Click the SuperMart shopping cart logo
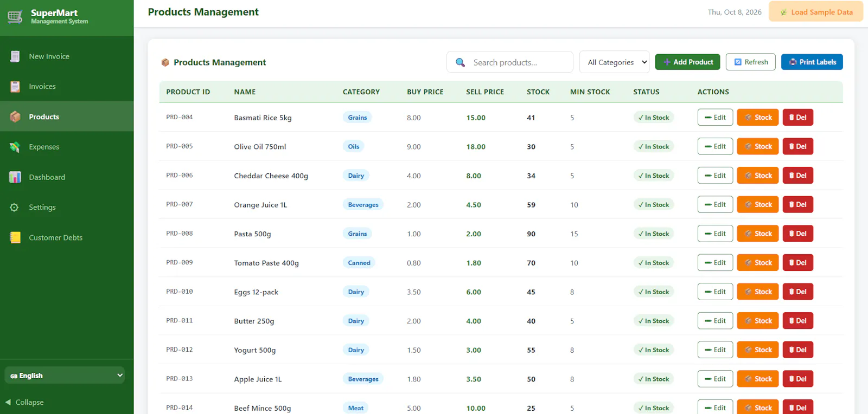Screen dimensions: 868x414 pos(15,17)
